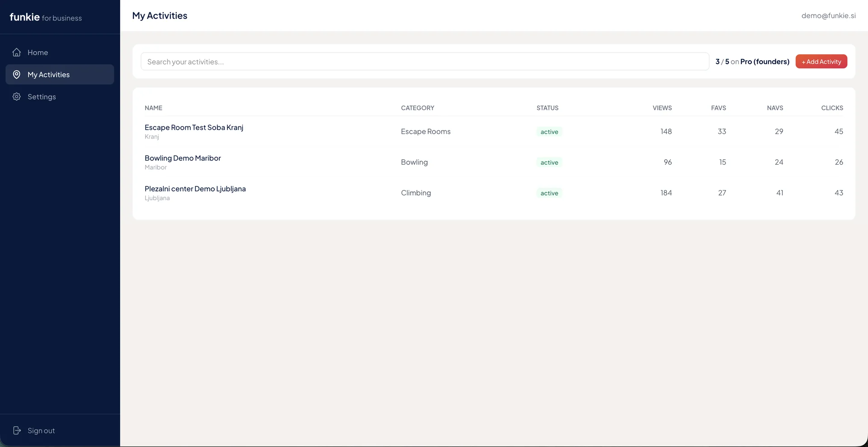Click the Settings gear icon
The image size is (868, 447).
pos(17,97)
